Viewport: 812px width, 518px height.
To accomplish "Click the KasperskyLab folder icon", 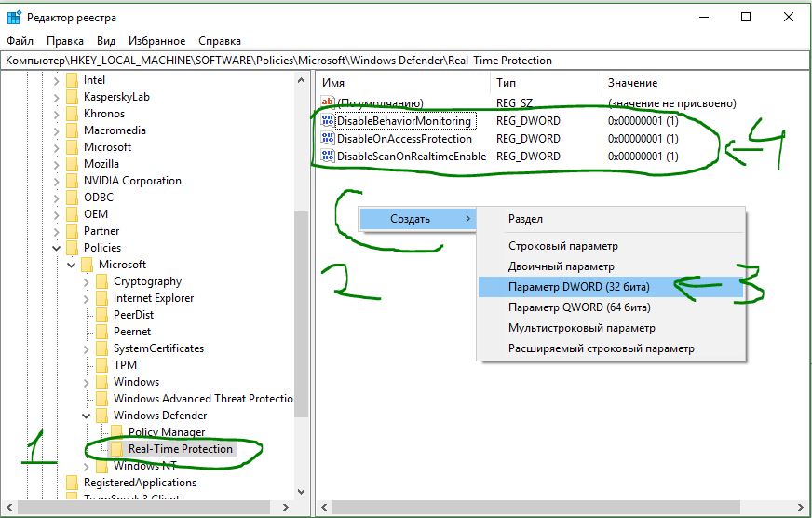I will [x=72, y=97].
